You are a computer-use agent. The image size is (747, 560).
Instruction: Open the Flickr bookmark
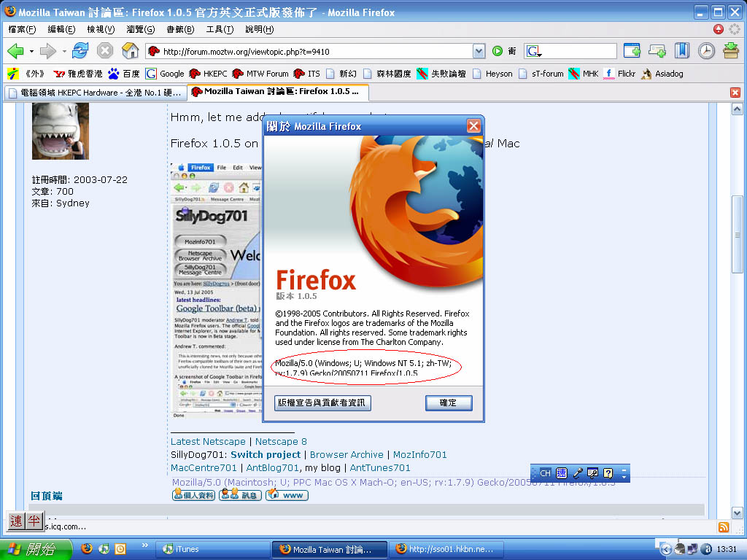coord(619,74)
